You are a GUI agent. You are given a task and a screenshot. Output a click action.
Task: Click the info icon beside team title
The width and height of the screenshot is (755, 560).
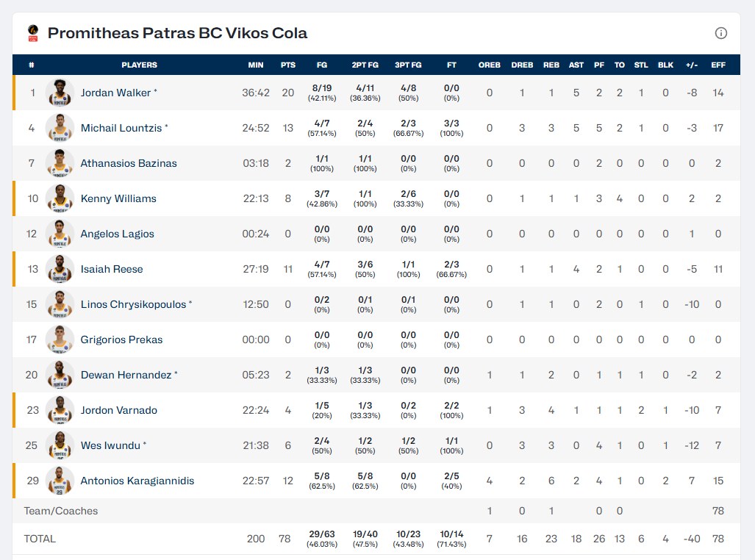point(721,33)
